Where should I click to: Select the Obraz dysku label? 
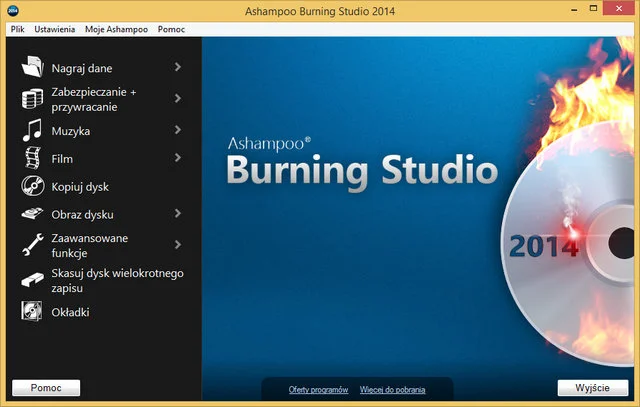pyautogui.click(x=82, y=215)
